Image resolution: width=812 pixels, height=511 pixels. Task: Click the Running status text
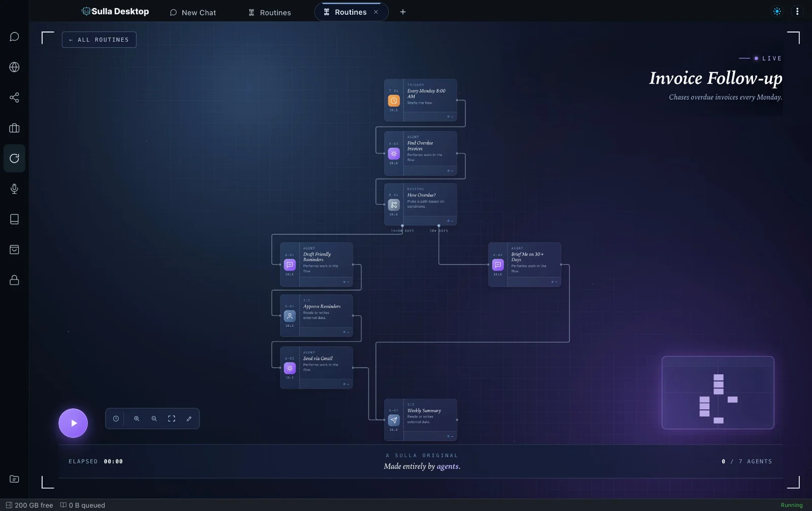tap(792, 505)
